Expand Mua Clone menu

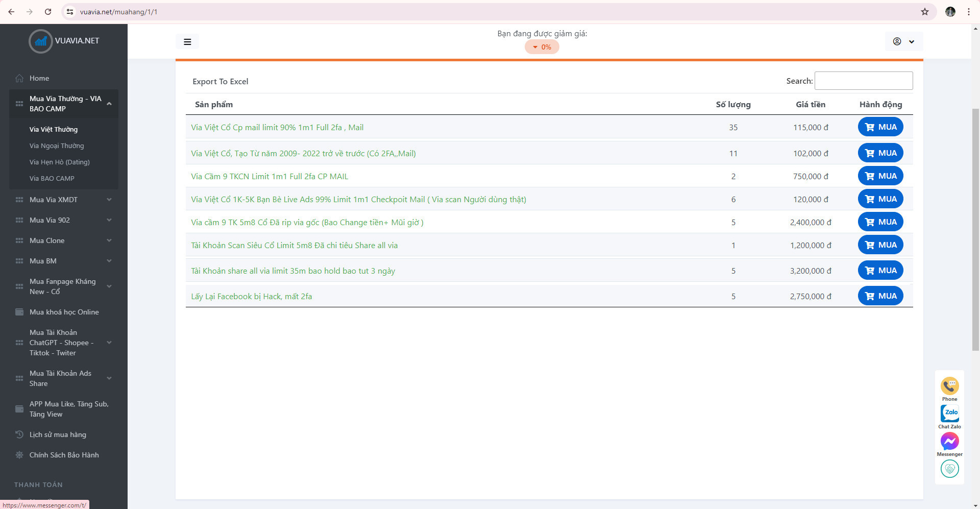pyautogui.click(x=64, y=240)
